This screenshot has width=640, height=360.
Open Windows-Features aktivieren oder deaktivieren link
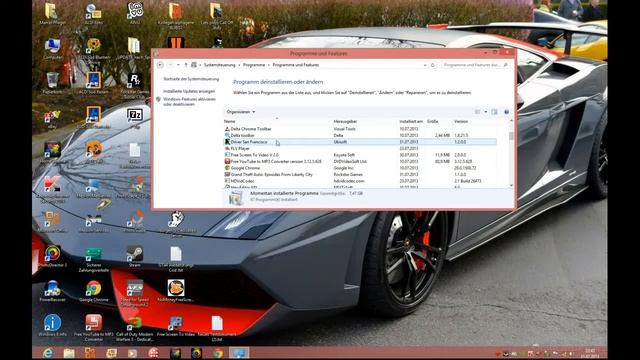pyautogui.click(x=189, y=102)
